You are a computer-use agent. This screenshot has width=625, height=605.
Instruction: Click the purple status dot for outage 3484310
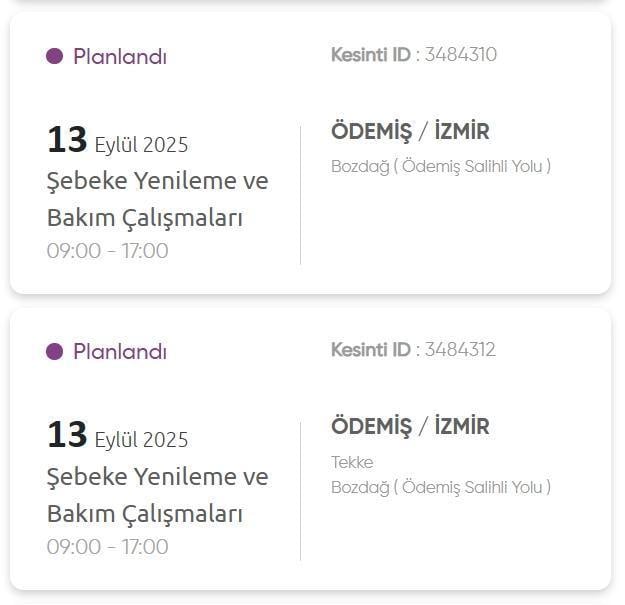pyautogui.click(x=55, y=56)
